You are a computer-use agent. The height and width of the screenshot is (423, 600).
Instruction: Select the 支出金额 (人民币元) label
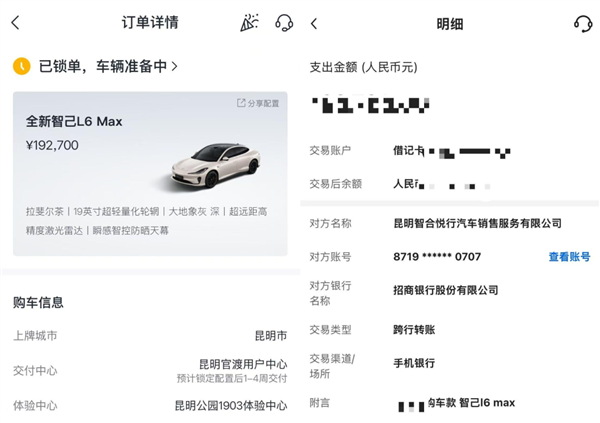pyautogui.click(x=364, y=67)
